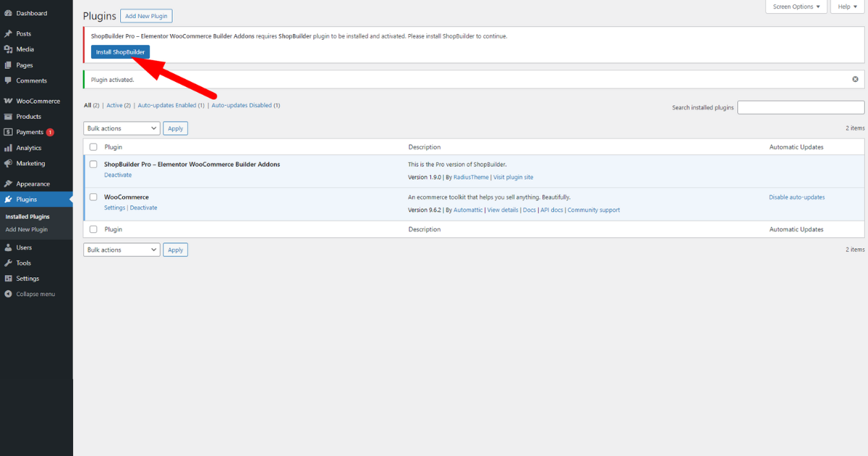Click the Tools wrench icon

(8, 263)
